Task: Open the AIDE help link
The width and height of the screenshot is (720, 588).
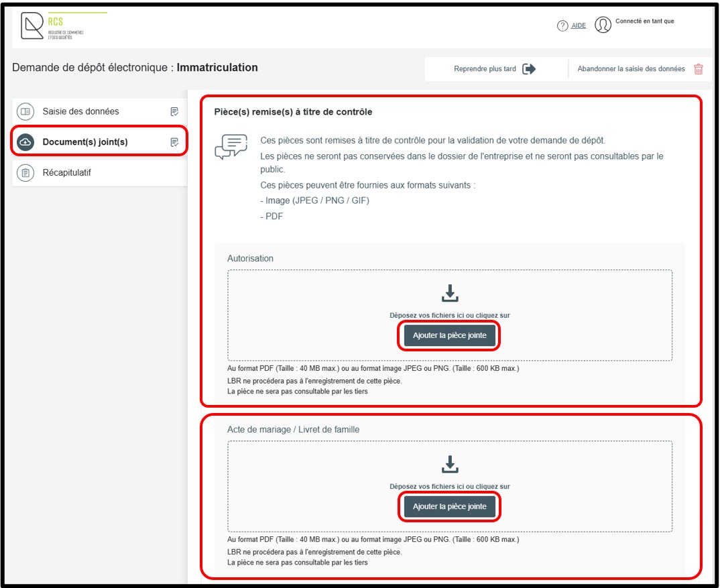Action: click(578, 26)
